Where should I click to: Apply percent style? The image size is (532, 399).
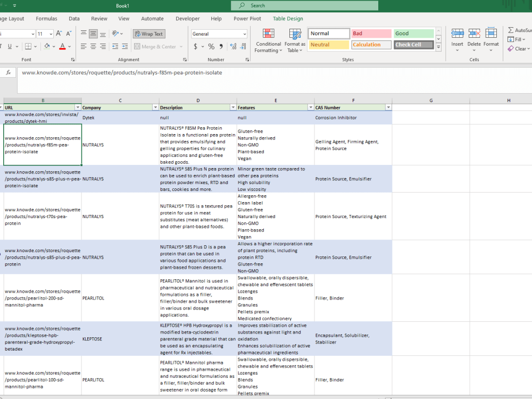pos(211,46)
